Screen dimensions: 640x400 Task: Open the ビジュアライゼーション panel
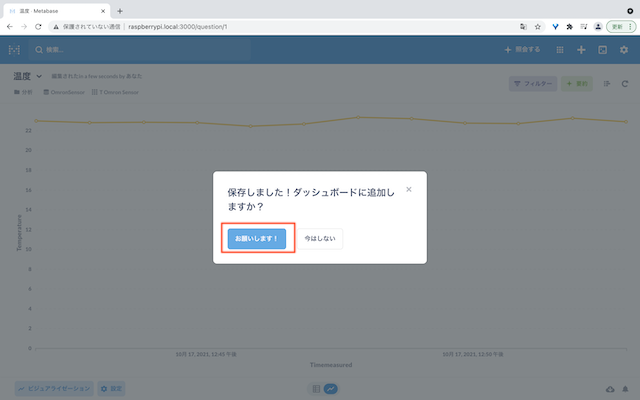(x=54, y=389)
